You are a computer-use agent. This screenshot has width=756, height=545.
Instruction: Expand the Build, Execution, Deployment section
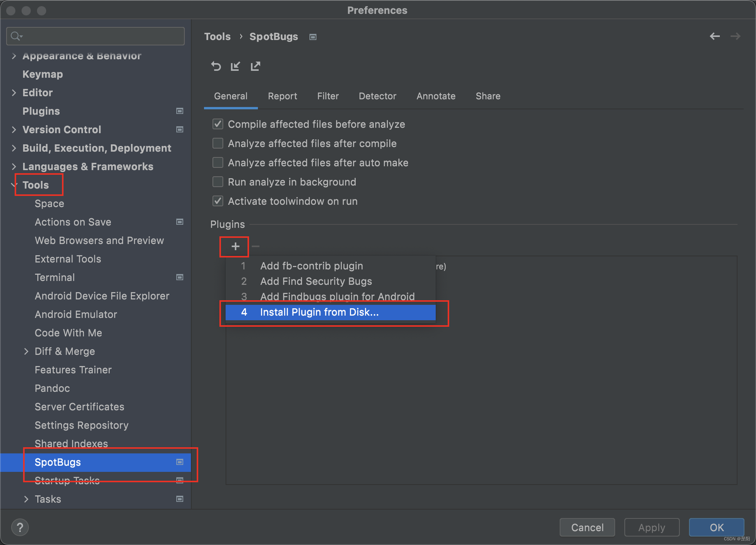pos(14,148)
